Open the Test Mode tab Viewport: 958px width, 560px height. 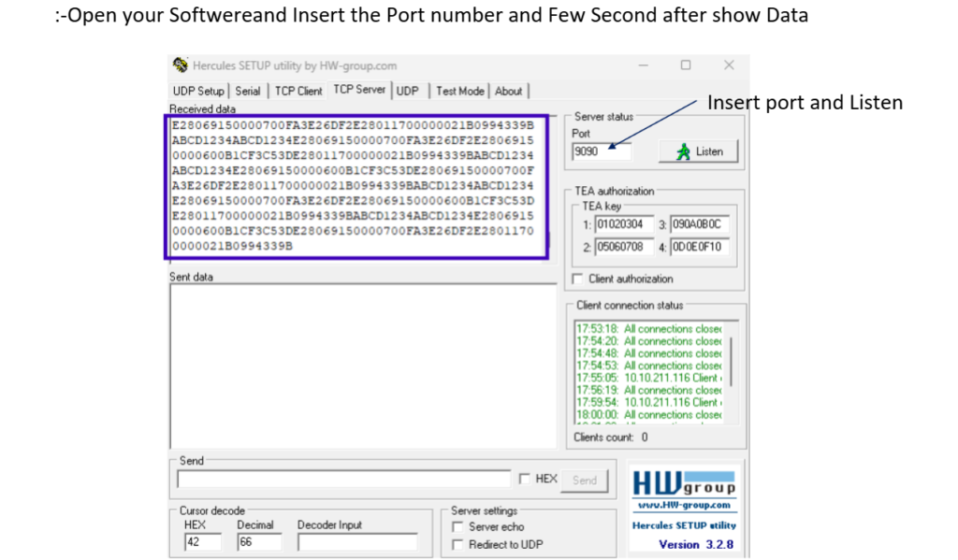tap(460, 91)
